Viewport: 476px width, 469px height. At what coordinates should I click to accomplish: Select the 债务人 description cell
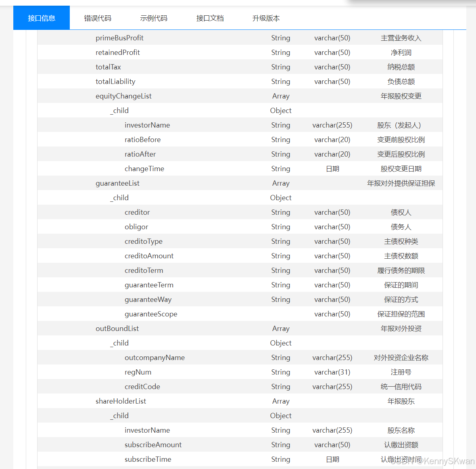pyautogui.click(x=401, y=227)
